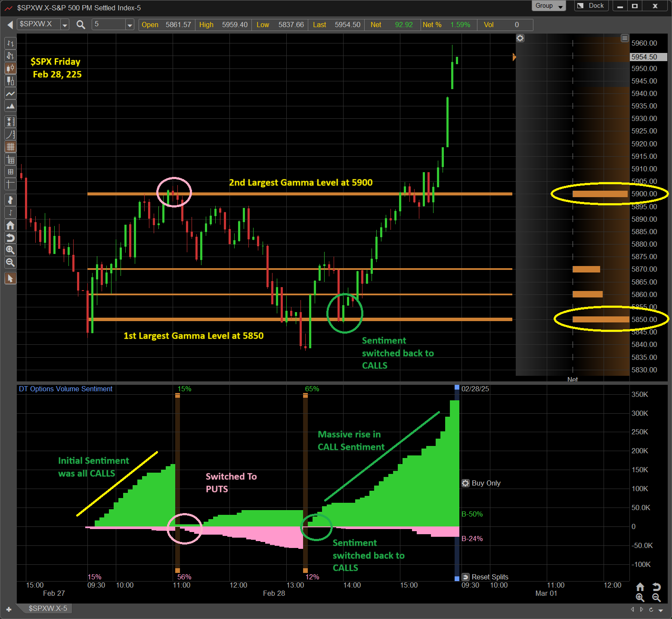This screenshot has width=672, height=619.
Task: Click the orange 5900 gamma bar
Action: pos(600,194)
